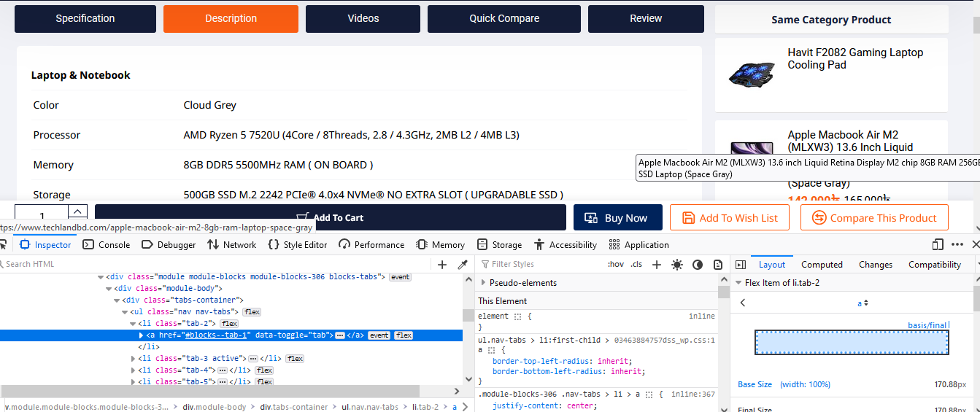Add a new CSS rule with plus icon
This screenshot has height=412, width=980.
pos(657,265)
